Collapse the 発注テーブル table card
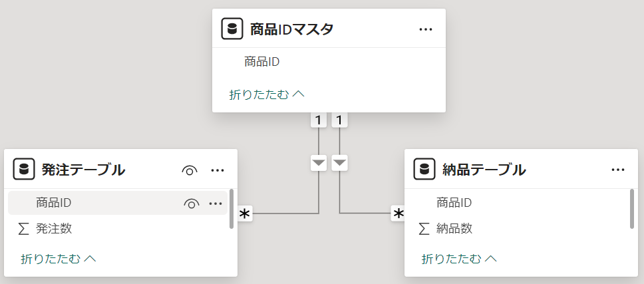644x284 pixels. pyautogui.click(x=59, y=258)
